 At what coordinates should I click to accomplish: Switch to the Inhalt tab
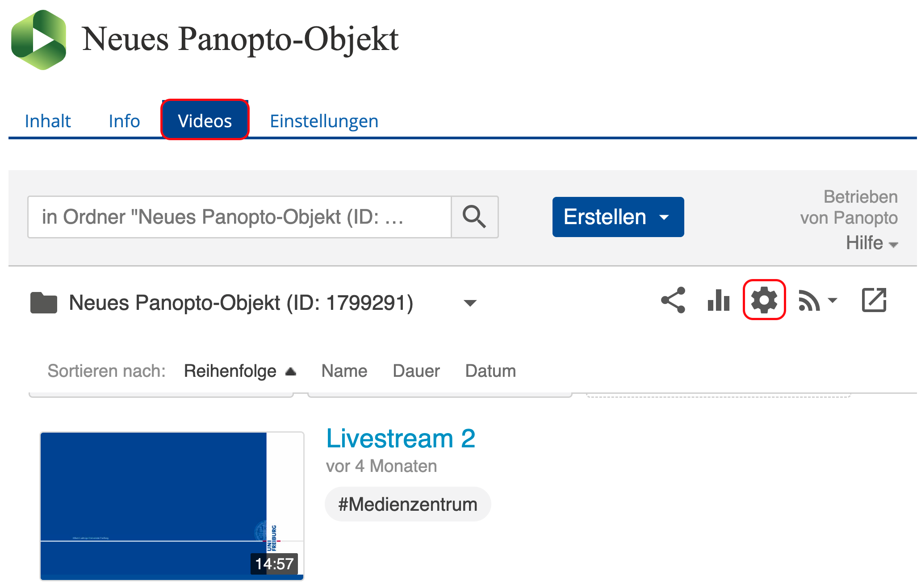48,121
